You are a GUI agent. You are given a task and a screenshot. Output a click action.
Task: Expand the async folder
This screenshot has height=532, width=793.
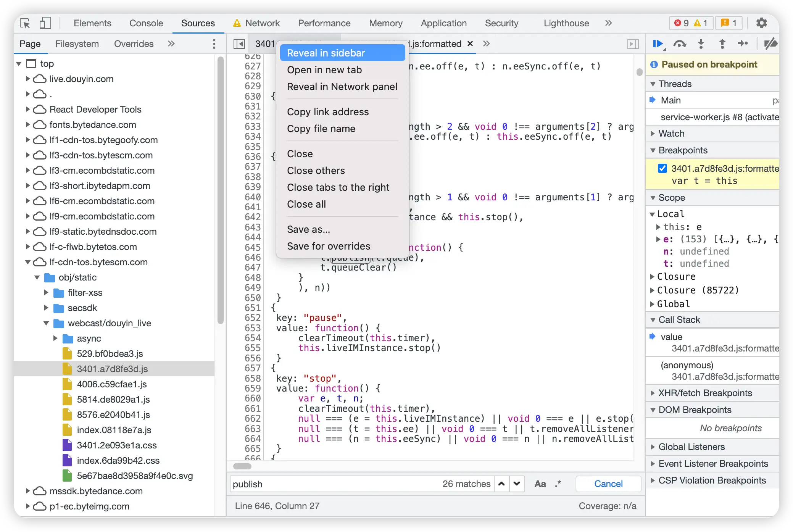coord(55,339)
